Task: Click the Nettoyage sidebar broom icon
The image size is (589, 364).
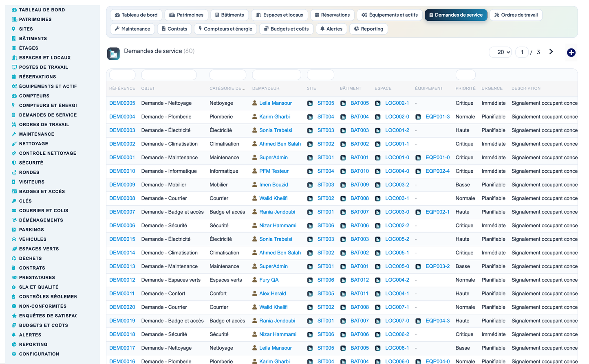Action: click(14, 144)
